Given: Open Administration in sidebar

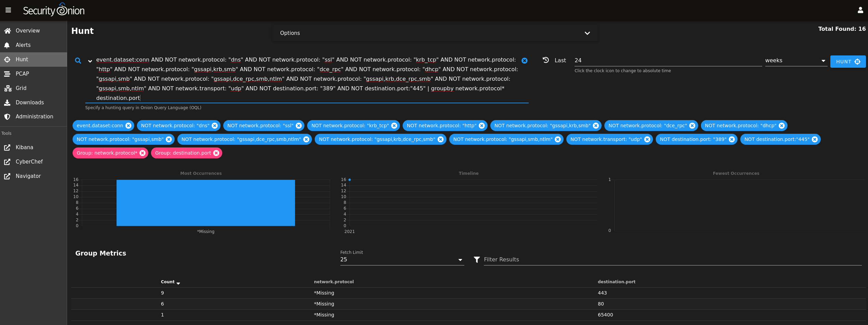Looking at the screenshot, I should (33, 116).
